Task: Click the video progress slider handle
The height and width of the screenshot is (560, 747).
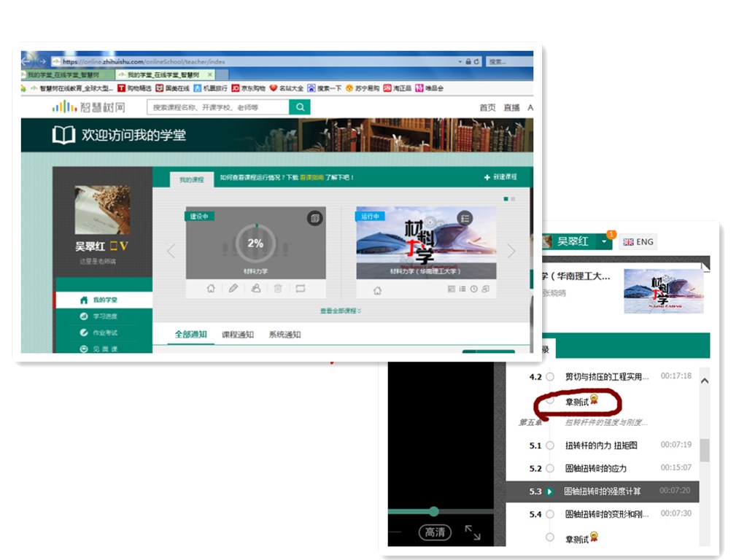Action: [434, 511]
